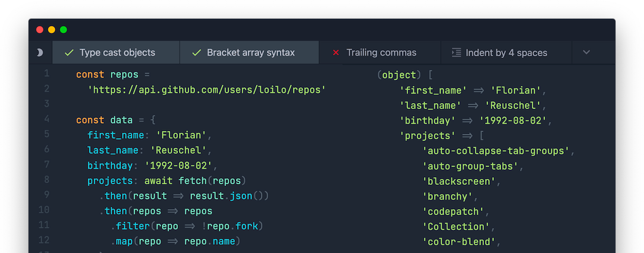644x253 pixels.
Task: Click 'color-blend' output entry
Action: 461,242
